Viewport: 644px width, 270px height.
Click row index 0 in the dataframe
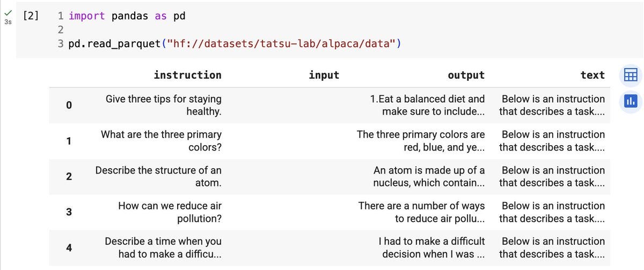[69, 106]
